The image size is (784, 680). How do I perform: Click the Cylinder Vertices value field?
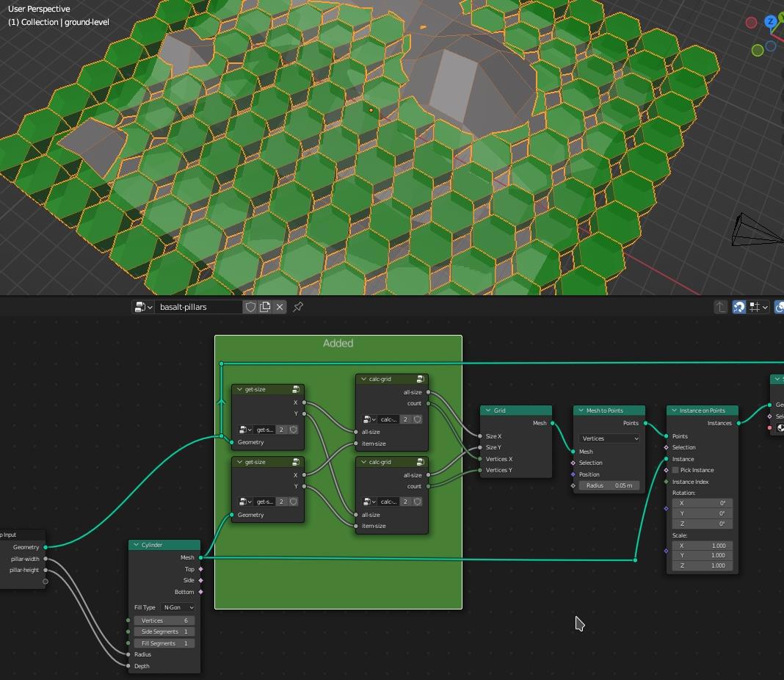(x=164, y=621)
